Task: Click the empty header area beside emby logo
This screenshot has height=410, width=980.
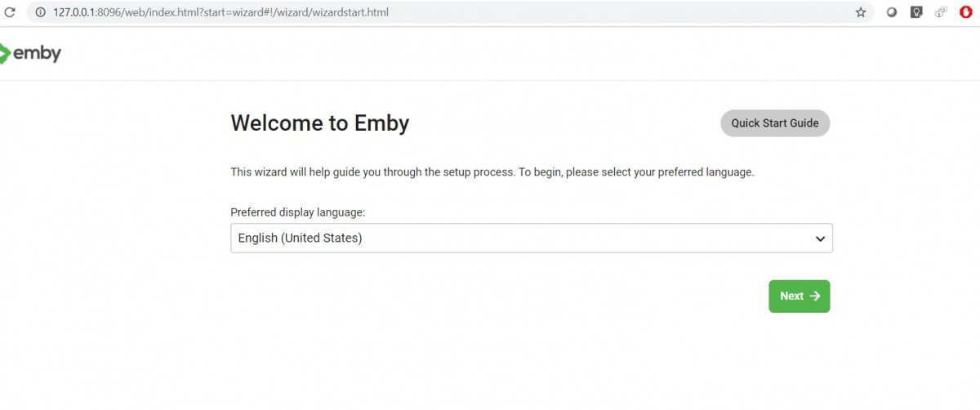Action: point(490,54)
